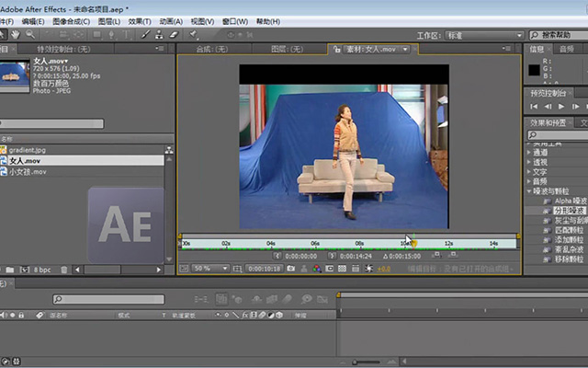Open the 编辑(E) menu
Image resolution: width=588 pixels, height=368 pixels.
pyautogui.click(x=33, y=21)
